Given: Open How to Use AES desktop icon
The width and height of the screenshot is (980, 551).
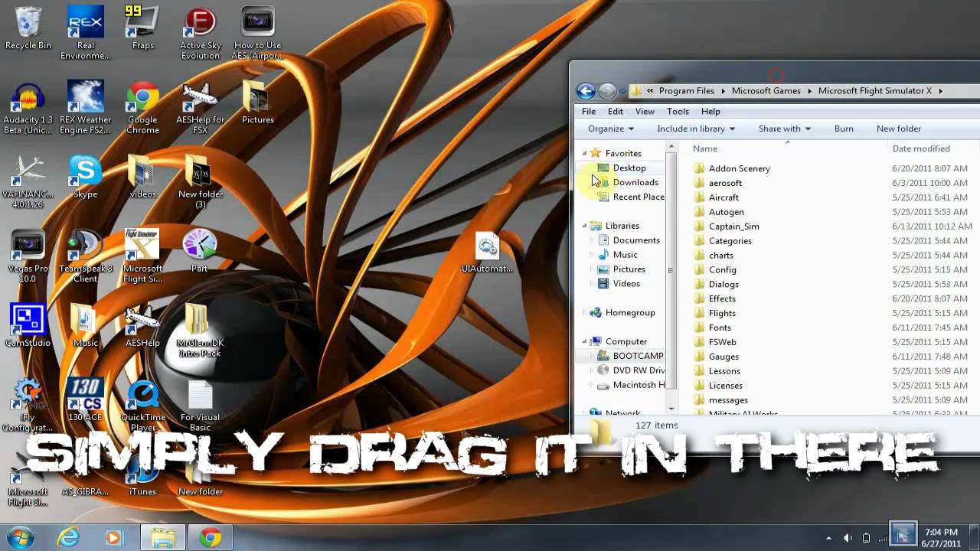Looking at the screenshot, I should coord(258,33).
